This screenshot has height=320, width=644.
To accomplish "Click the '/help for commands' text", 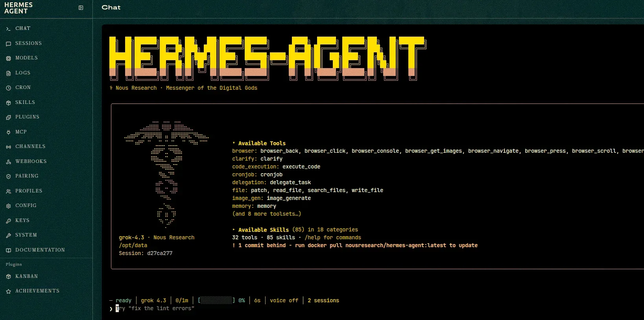I will (333, 238).
